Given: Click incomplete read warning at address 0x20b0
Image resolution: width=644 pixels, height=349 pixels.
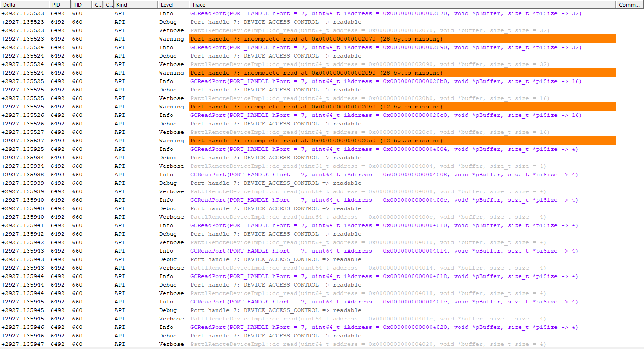Looking at the screenshot, I should point(316,107).
